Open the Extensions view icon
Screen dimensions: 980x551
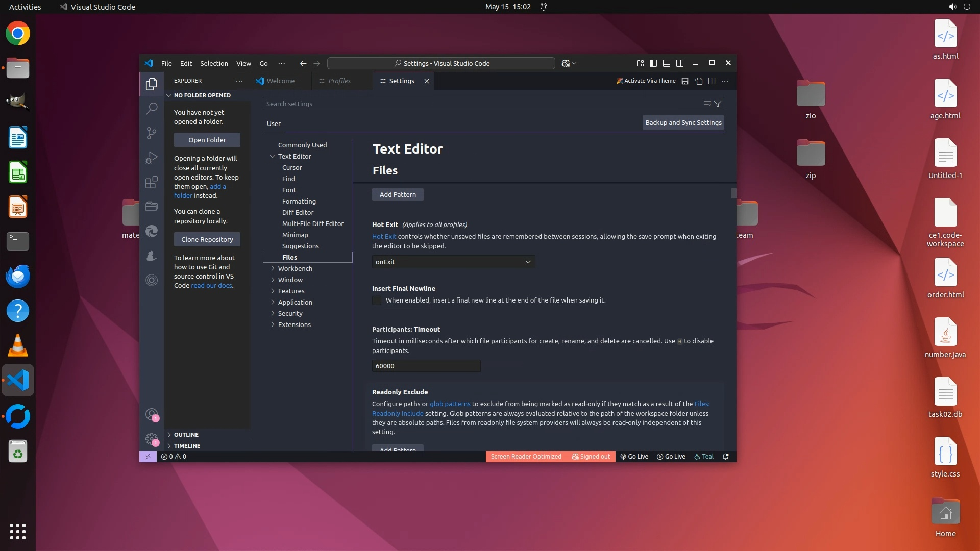click(152, 182)
